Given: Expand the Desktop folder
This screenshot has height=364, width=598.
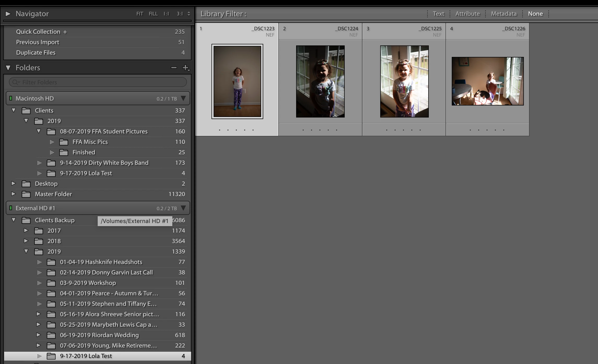Looking at the screenshot, I should point(13,184).
